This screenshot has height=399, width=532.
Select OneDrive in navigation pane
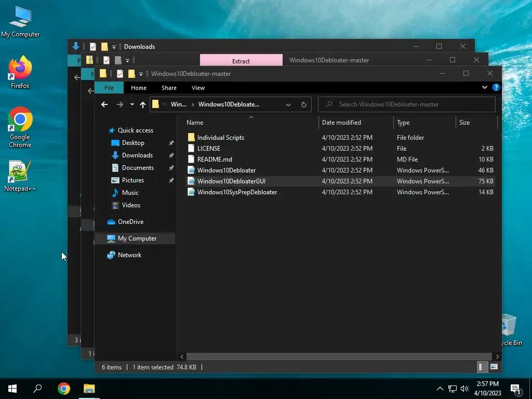130,221
